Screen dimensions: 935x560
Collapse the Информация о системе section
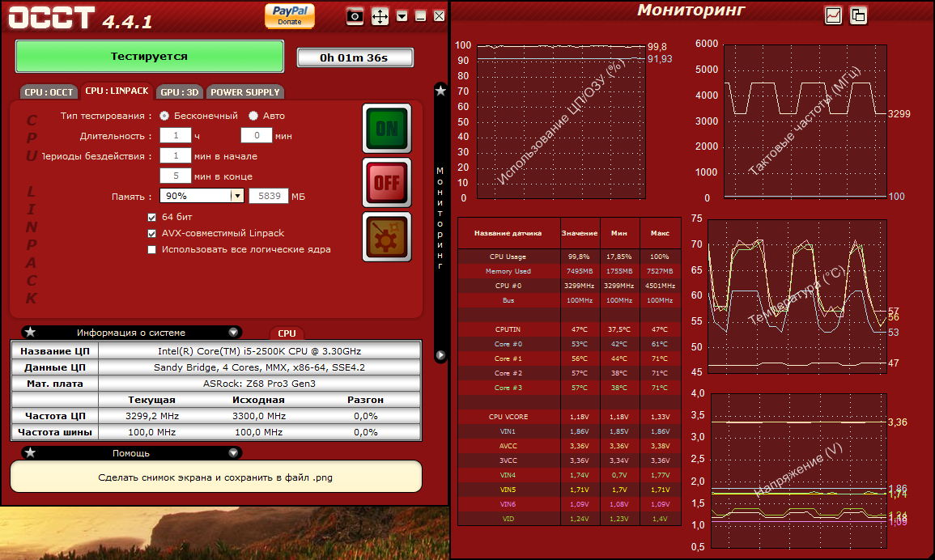pyautogui.click(x=233, y=332)
